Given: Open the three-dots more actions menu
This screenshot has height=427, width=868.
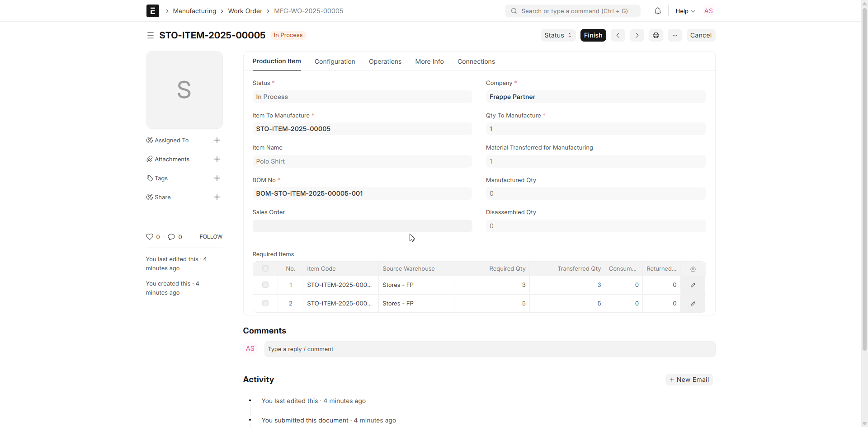Looking at the screenshot, I should click(675, 35).
